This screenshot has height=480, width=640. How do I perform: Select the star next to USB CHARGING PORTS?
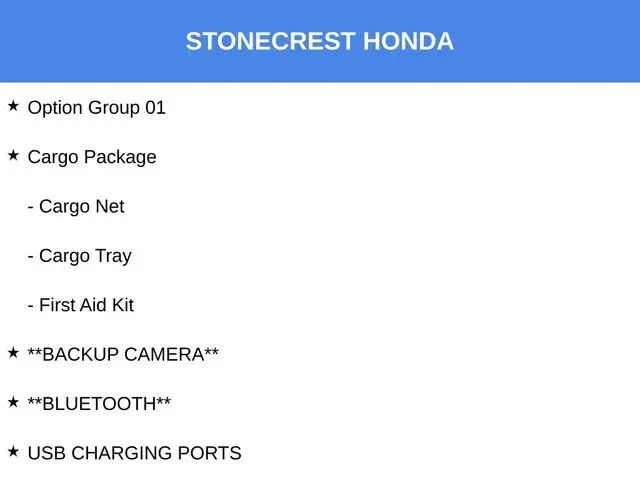click(13, 451)
